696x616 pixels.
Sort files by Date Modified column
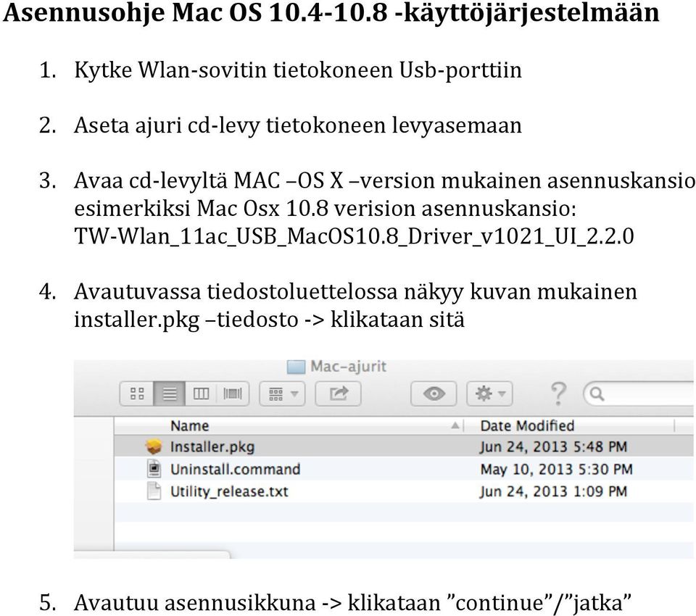pyautogui.click(x=569, y=426)
